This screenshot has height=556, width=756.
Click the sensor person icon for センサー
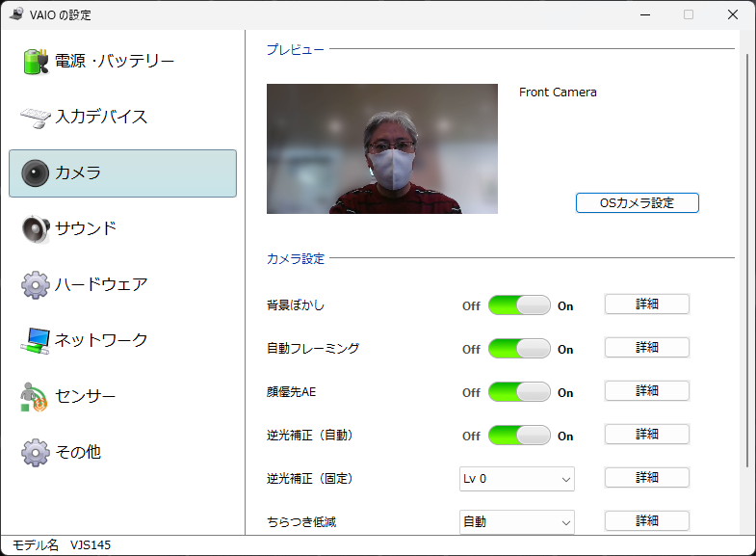(34, 397)
